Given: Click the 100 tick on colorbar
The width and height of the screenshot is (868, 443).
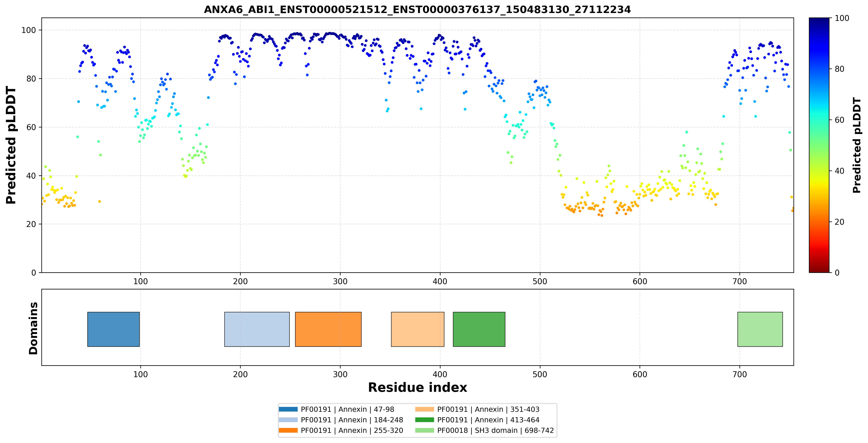Looking at the screenshot, I should (842, 18).
